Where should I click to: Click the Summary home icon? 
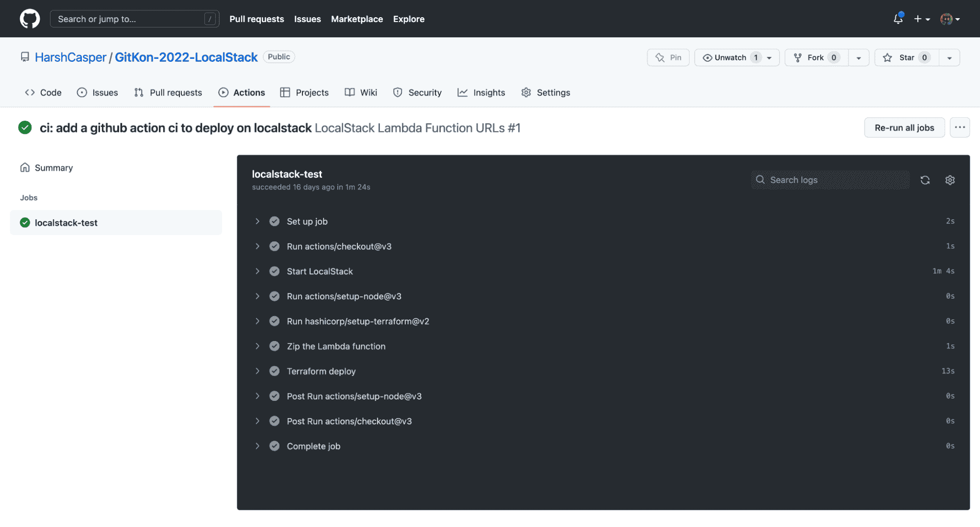25,167
